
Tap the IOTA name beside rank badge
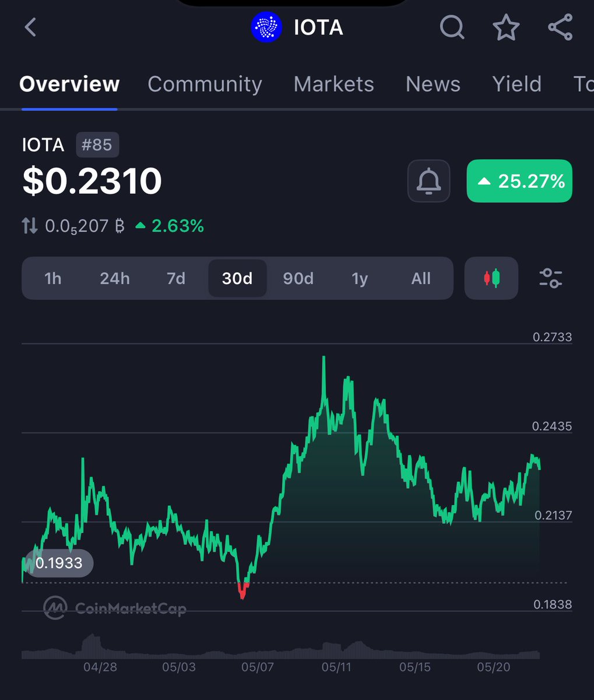point(43,145)
